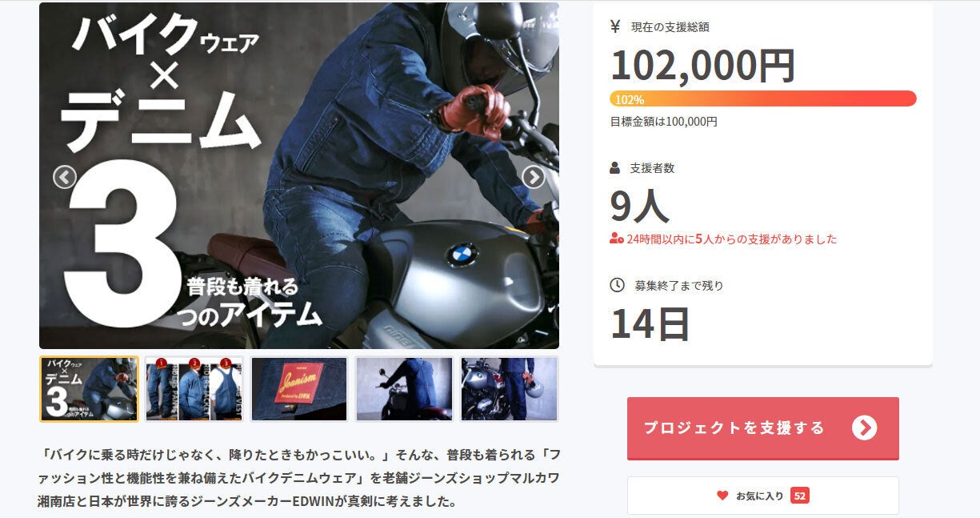Click the clock icon next to 募集終了まで残り
Image resolution: width=980 pixels, height=518 pixels.
(617, 285)
